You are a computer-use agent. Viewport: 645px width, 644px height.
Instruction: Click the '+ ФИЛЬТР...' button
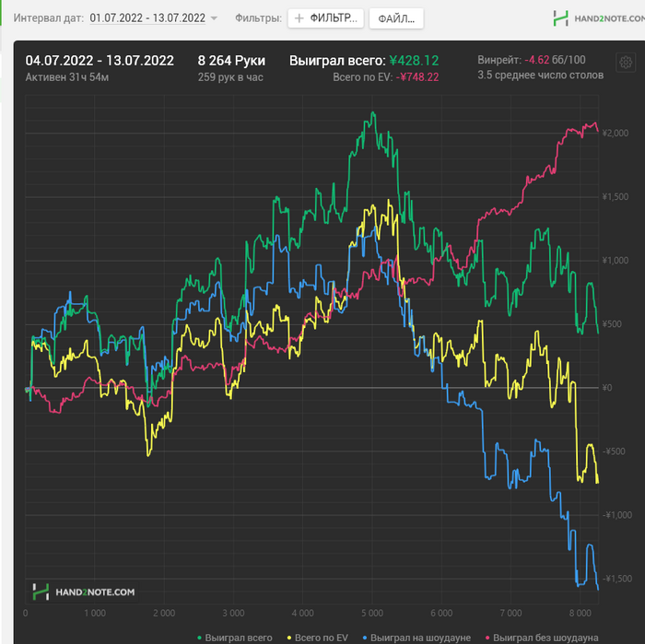tap(326, 18)
